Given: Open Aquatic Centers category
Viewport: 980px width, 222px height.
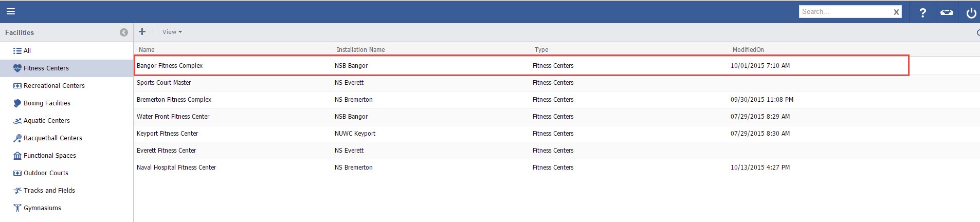Looking at the screenshot, I should (x=46, y=121).
